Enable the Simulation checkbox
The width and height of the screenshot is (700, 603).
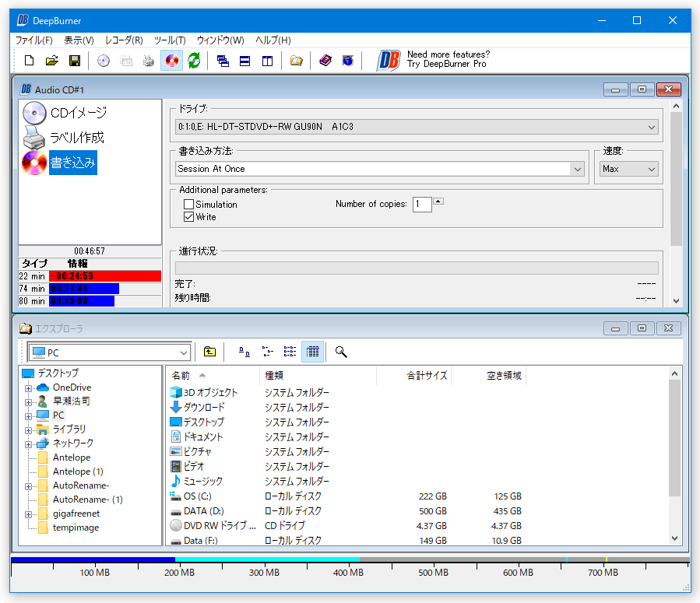tap(189, 205)
